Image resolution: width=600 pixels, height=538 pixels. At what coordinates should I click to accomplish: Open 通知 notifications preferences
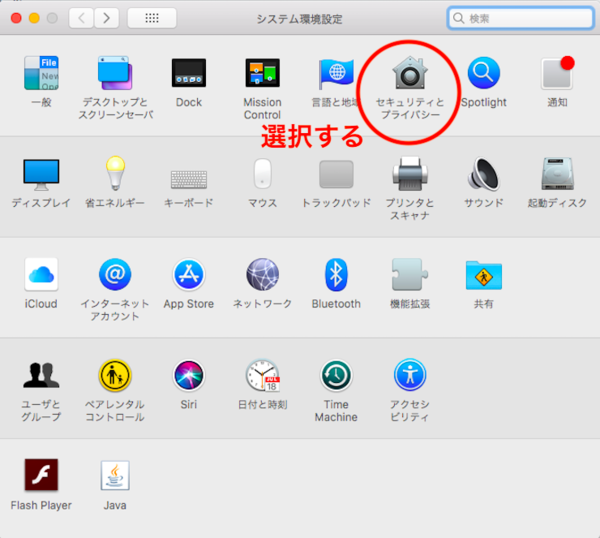[557, 73]
